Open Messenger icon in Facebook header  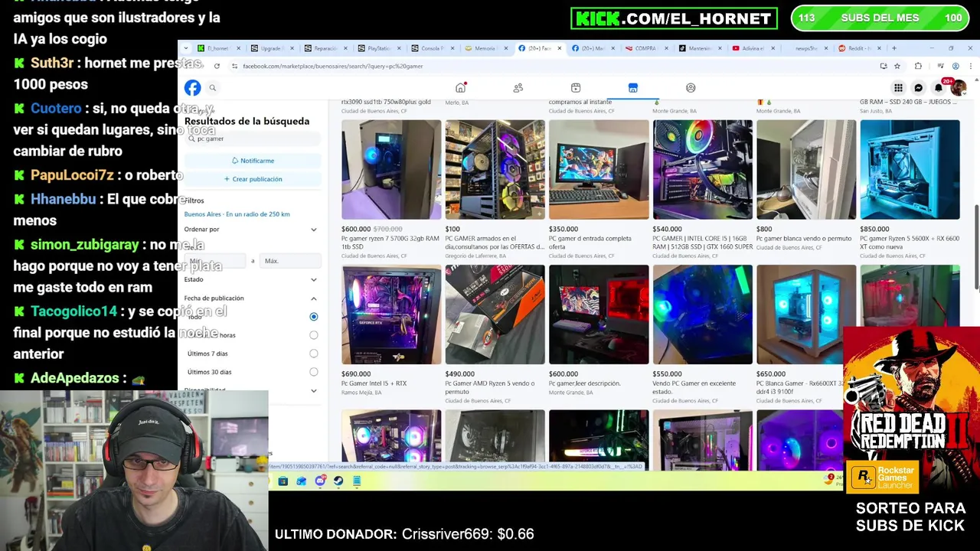coord(919,88)
